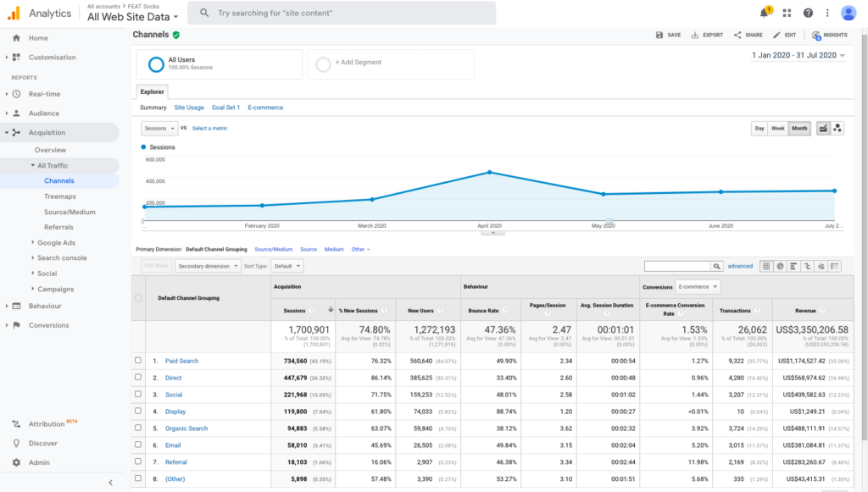This screenshot has height=492, width=868.
Task: Click the Audience person icon
Action: pos(17,113)
